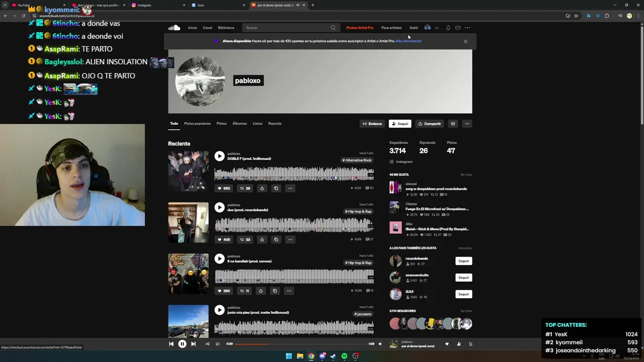Message pabloxo via profile envelope button
Screen dimensions: 644x362
point(453,124)
